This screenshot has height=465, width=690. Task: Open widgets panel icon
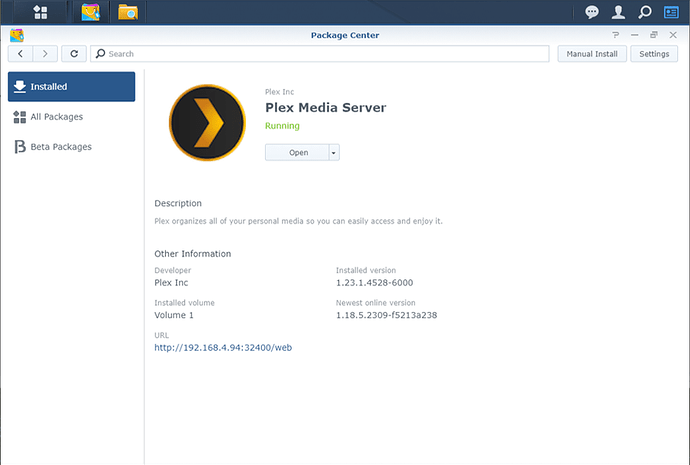point(671,12)
